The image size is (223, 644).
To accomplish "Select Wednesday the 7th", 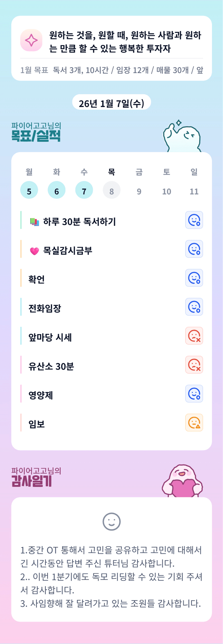I will click(x=84, y=190).
